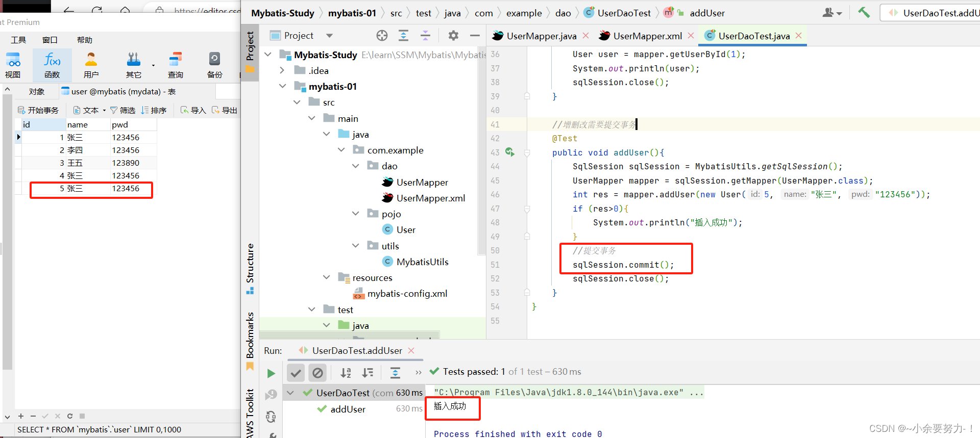This screenshot has width=980, height=438.
Task: Click the 视图 (View) icon in Navicat
Action: click(13, 65)
